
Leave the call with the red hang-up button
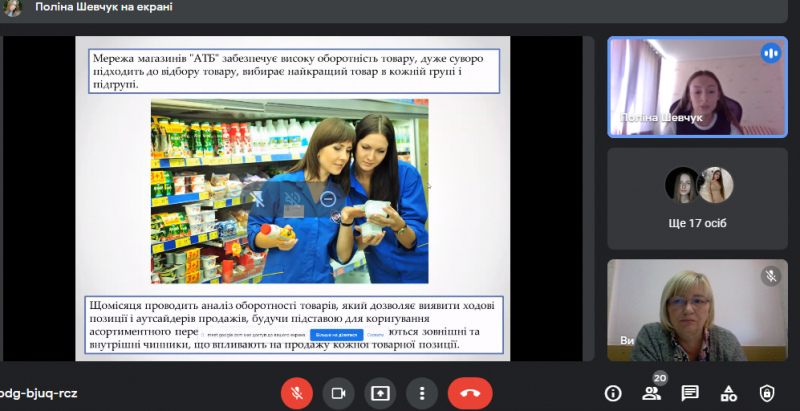pos(470,394)
